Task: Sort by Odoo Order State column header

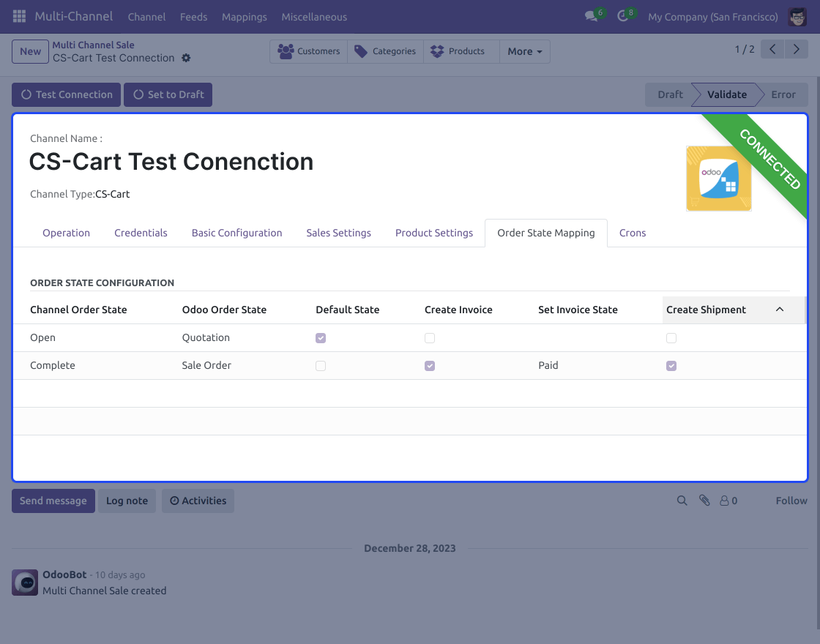Action: (x=224, y=310)
